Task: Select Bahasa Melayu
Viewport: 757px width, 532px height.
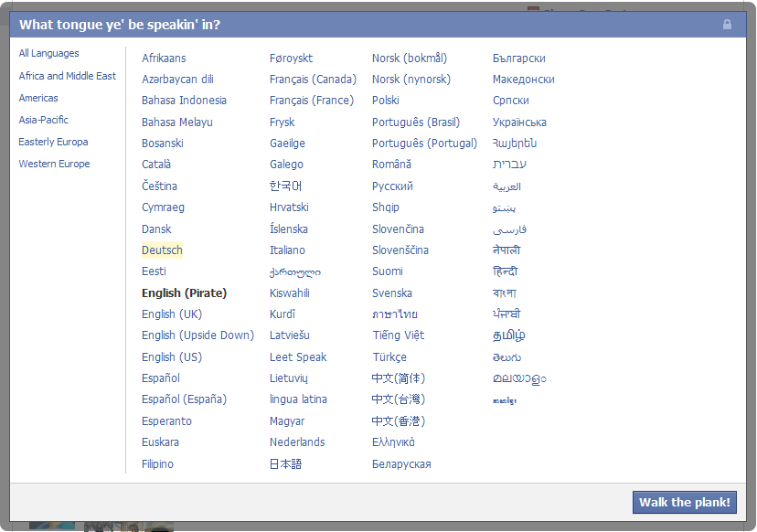Action: [177, 122]
